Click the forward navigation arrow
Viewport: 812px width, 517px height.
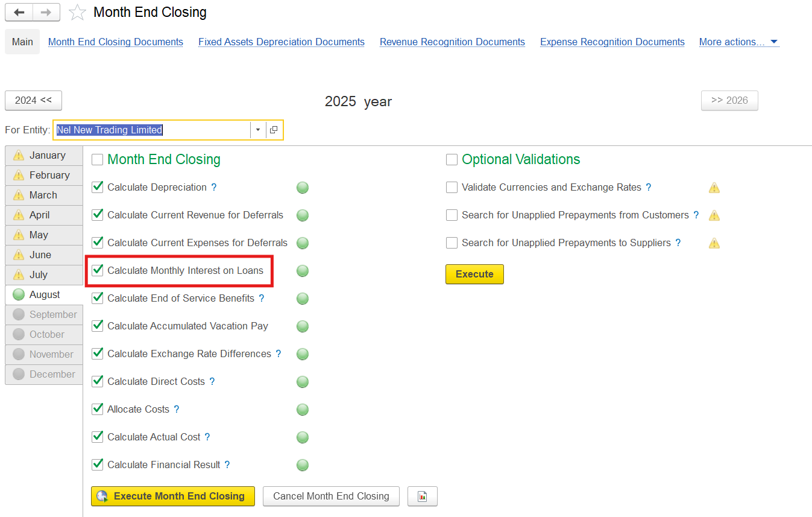point(46,12)
